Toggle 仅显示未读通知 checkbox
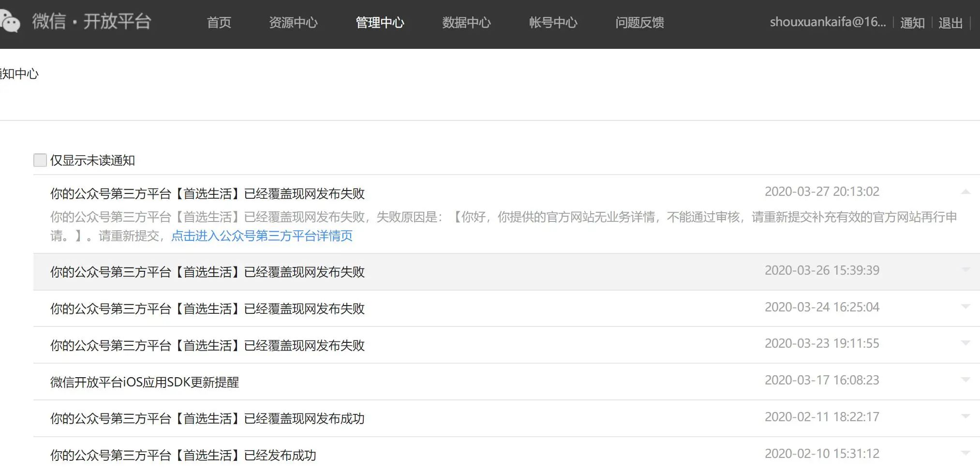Screen dimensions: 980x471 (x=40, y=160)
